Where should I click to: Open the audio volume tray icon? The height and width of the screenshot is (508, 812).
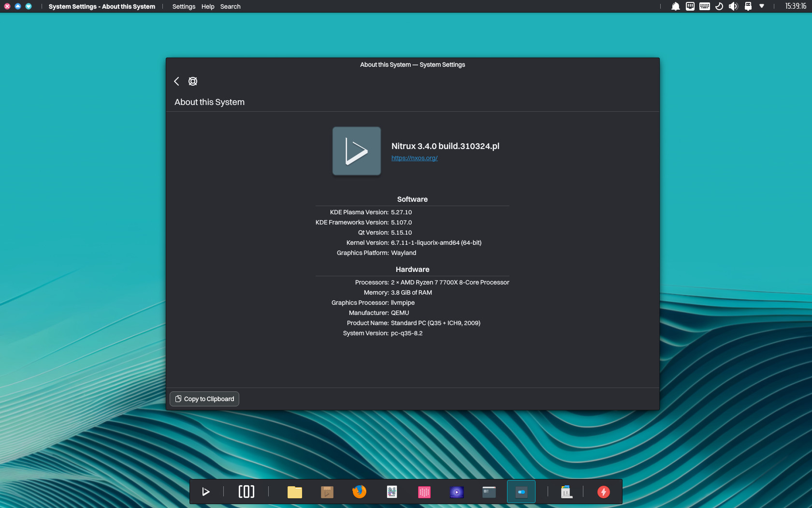coord(734,6)
